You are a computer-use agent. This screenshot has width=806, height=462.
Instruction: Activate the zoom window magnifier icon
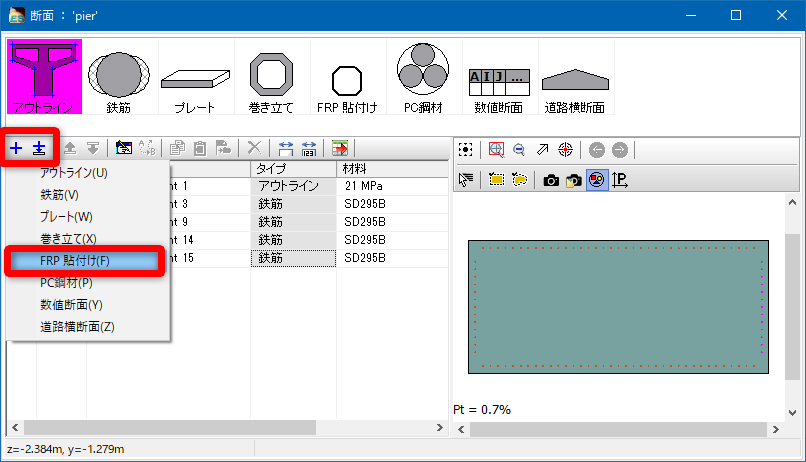pyautogui.click(x=496, y=150)
